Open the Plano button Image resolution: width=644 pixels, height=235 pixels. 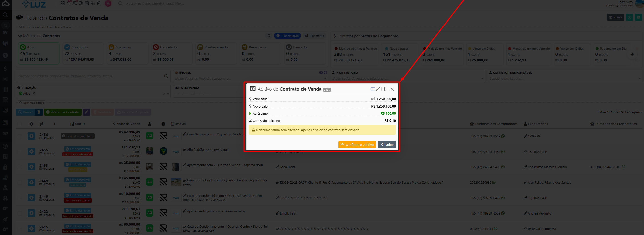click(x=615, y=17)
